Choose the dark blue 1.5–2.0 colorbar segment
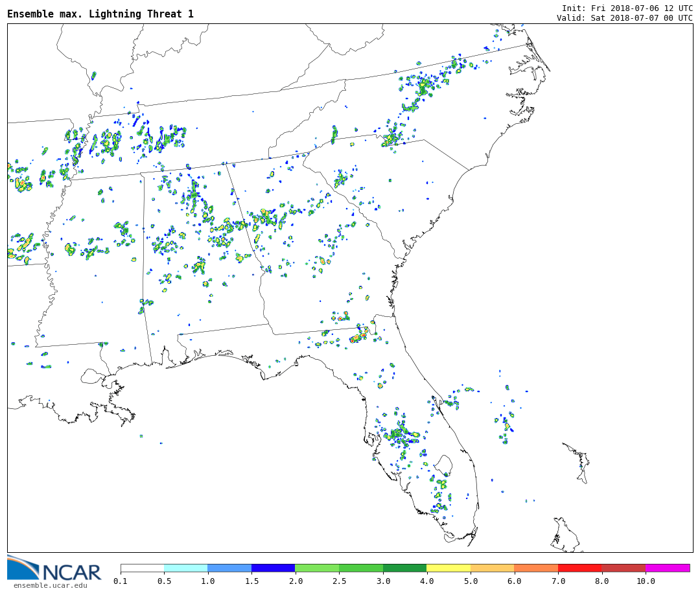700x593 pixels. tap(273, 568)
